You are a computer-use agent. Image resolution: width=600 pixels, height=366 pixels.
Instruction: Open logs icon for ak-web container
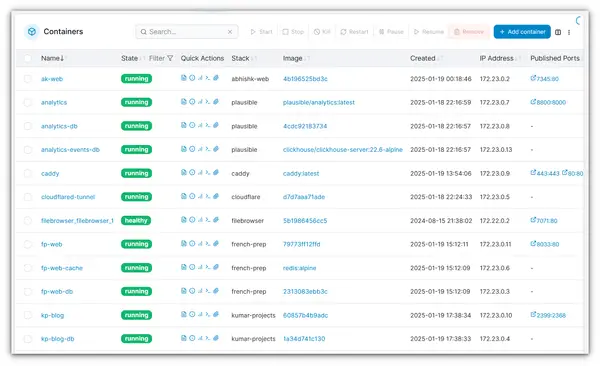184,78
